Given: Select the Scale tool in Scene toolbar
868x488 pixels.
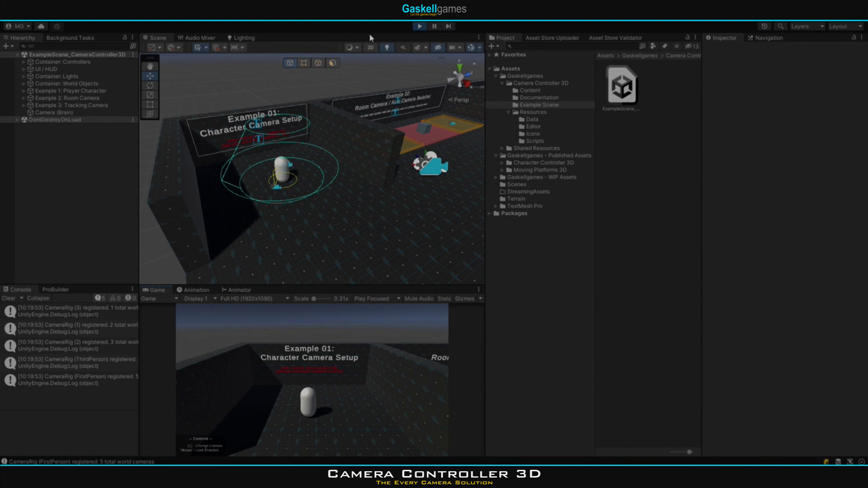Looking at the screenshot, I should pos(150,95).
